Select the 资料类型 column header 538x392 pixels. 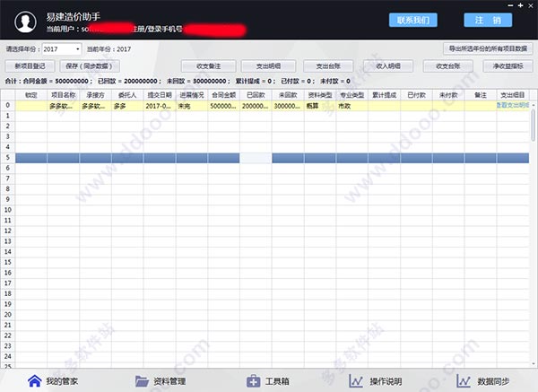click(x=320, y=95)
